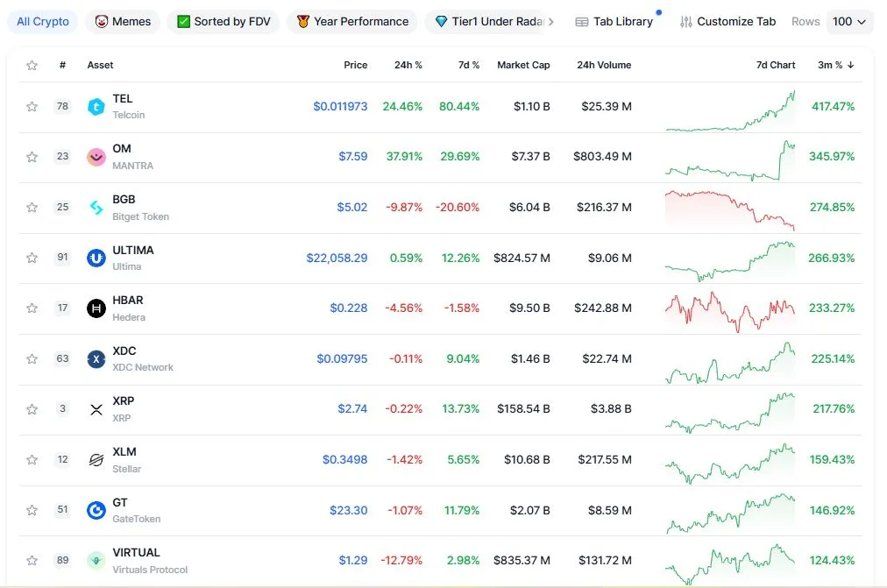Sort by the # rank column header

pos(62,65)
